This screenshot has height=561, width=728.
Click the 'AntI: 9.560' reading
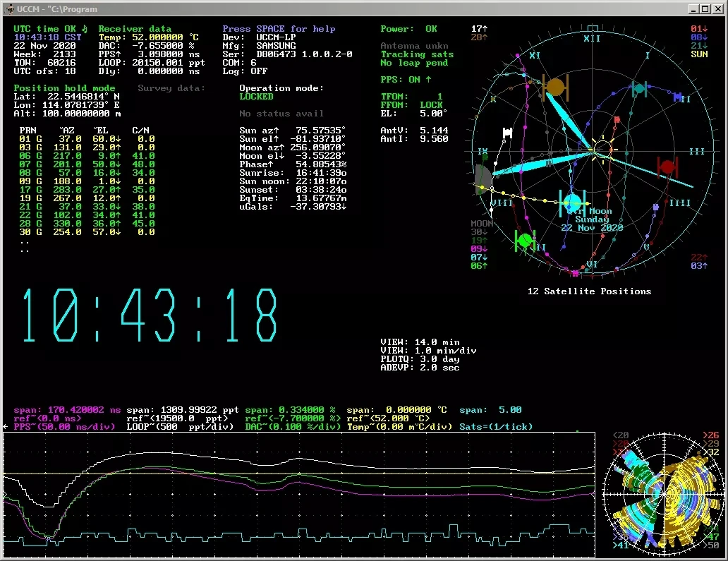point(414,139)
